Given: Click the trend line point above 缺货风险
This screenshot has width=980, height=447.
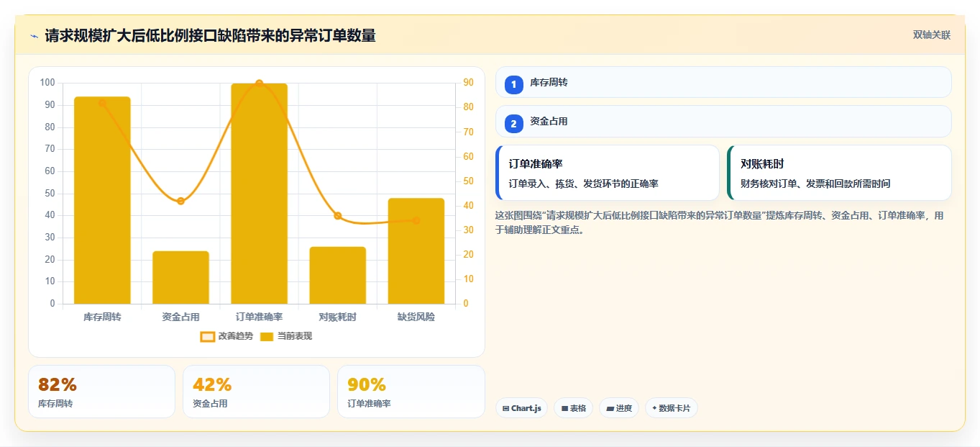Looking at the screenshot, I should pyautogui.click(x=416, y=221).
